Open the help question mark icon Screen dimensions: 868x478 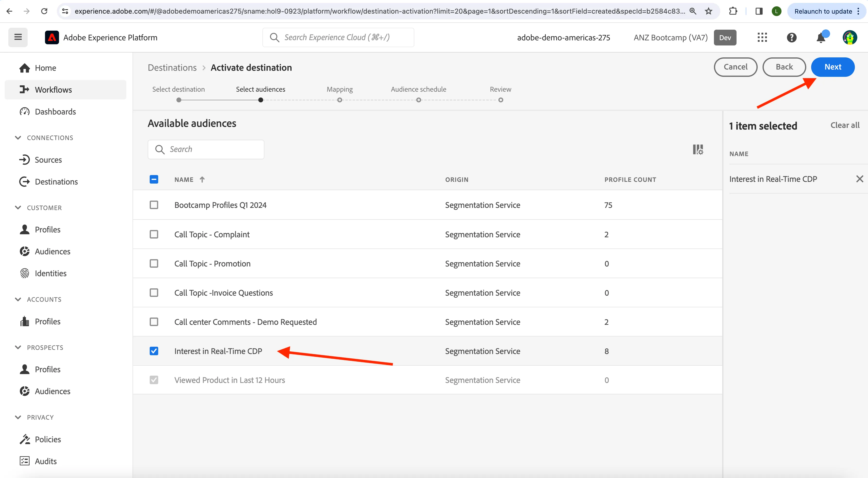tap(791, 37)
